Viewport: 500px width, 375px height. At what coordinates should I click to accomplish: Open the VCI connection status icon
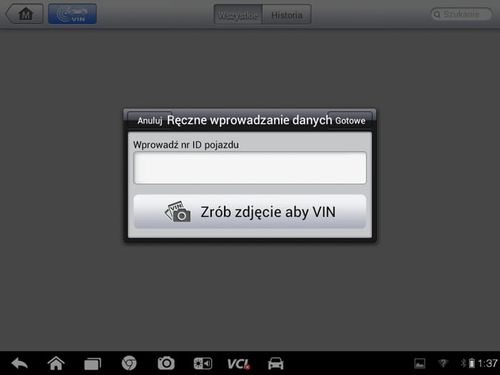tap(238, 364)
